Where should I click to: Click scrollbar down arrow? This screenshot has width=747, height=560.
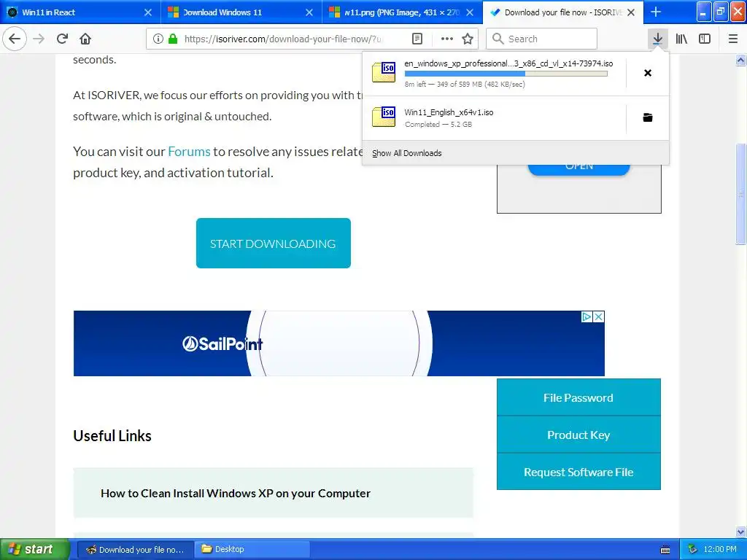coord(741,532)
